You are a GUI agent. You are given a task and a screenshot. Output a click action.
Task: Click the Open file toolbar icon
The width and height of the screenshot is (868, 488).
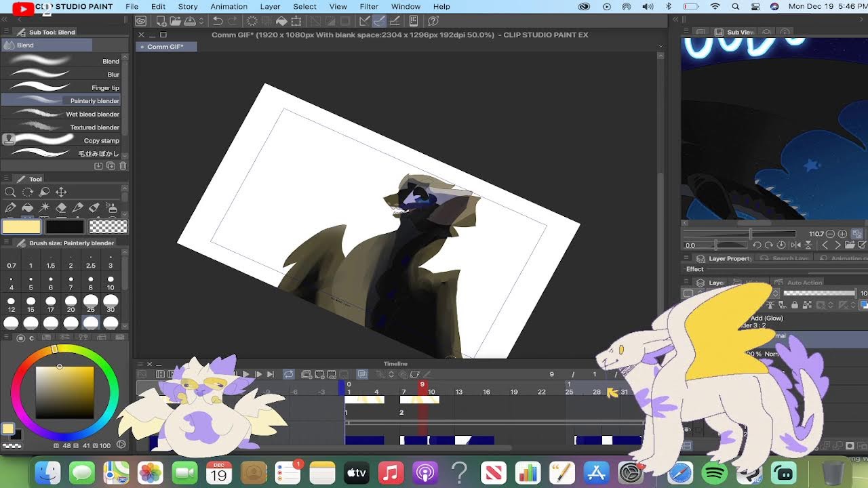tap(175, 21)
